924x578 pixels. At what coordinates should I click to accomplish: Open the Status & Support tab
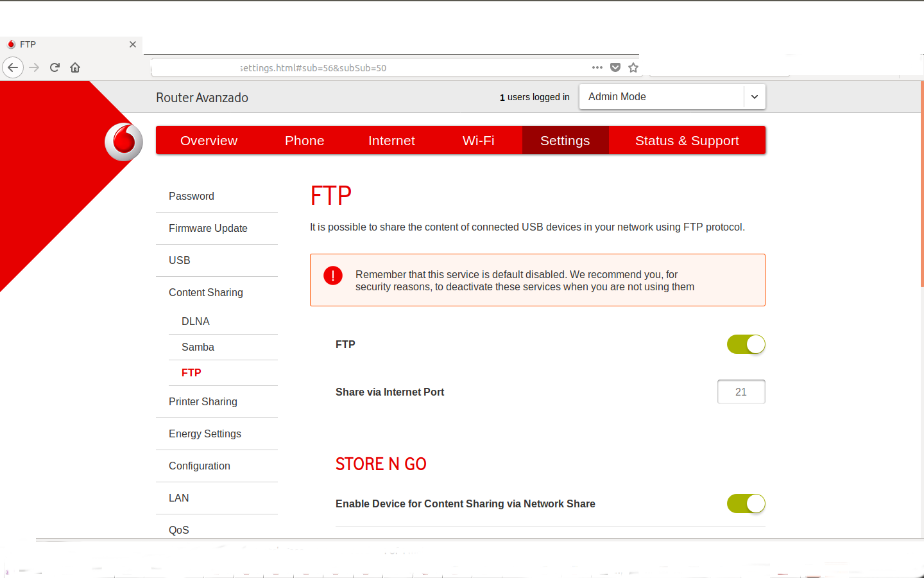pyautogui.click(x=687, y=141)
